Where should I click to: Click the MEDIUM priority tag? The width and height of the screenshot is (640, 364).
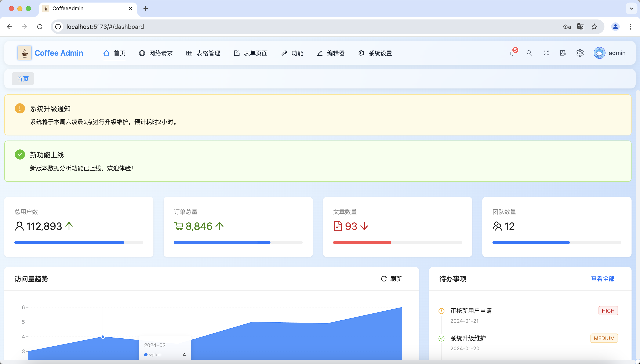(604, 338)
